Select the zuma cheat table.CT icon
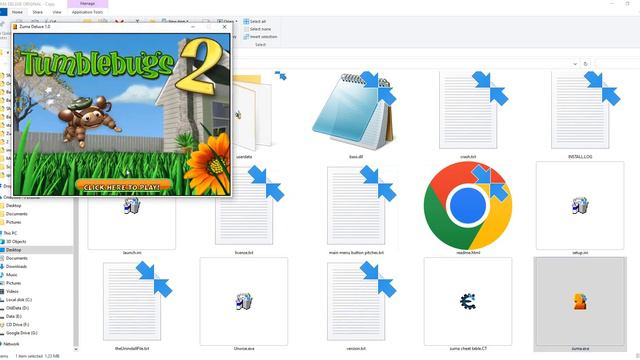This screenshot has width=640, height=360. pyautogui.click(x=468, y=302)
